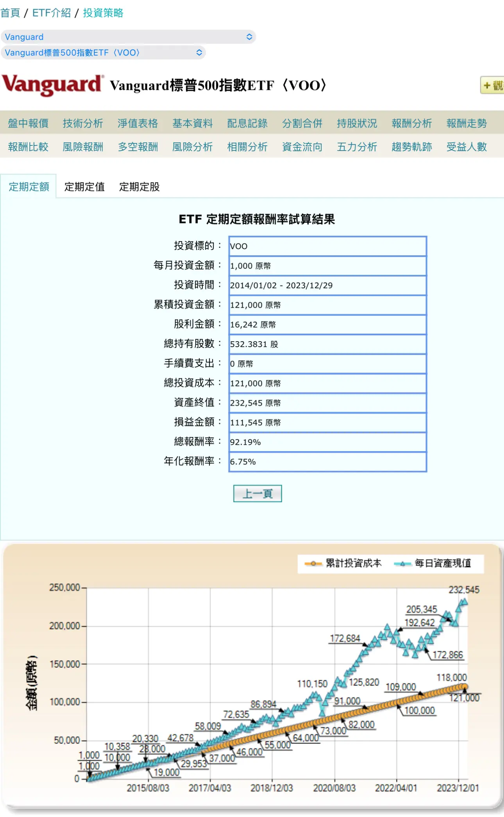Select the 定期定額 tab

click(29, 187)
